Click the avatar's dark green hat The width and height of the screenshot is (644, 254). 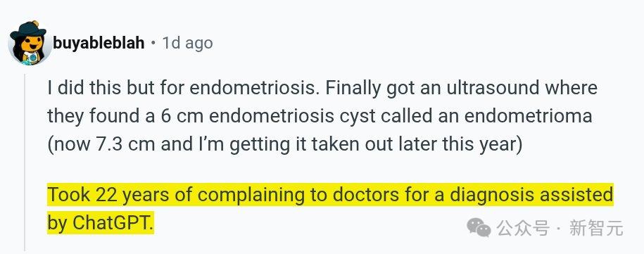point(28,30)
